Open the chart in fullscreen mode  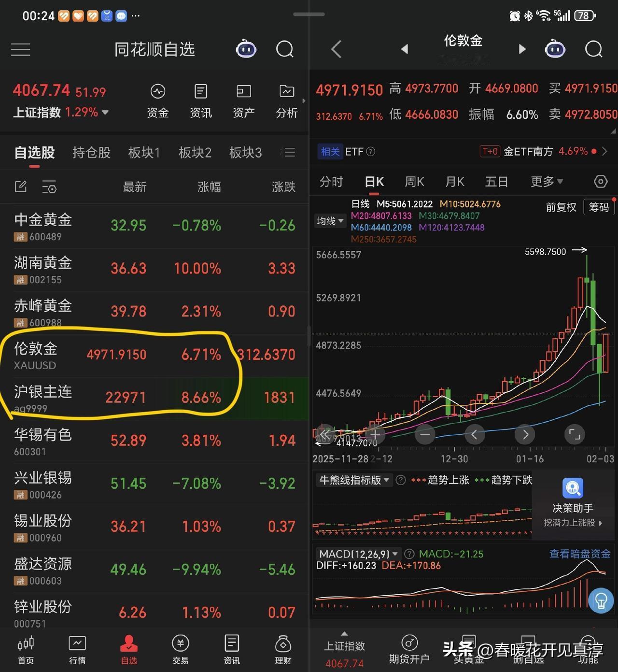click(575, 435)
